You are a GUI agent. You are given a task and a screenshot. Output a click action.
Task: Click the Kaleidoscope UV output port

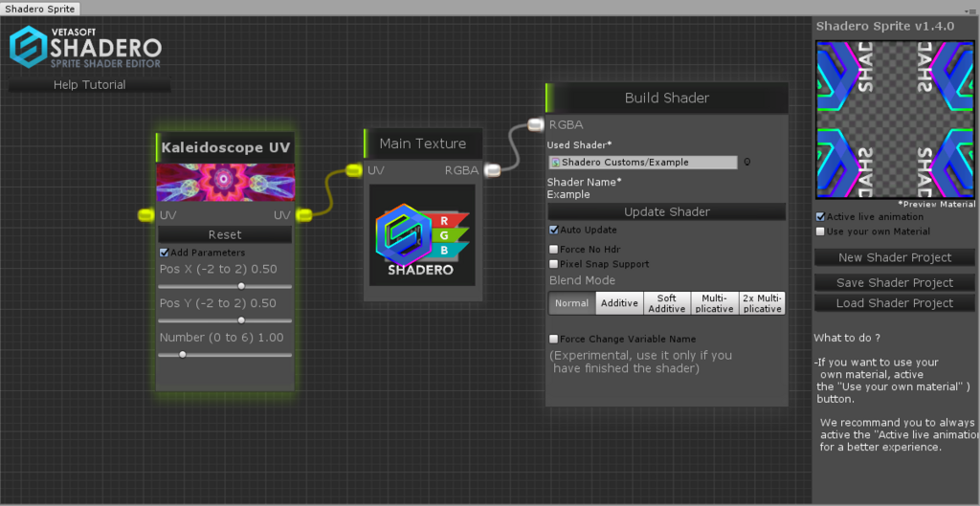pyautogui.click(x=303, y=215)
